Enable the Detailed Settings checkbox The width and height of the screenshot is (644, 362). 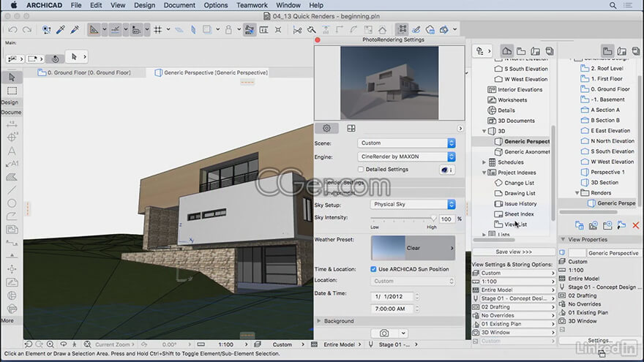click(361, 169)
